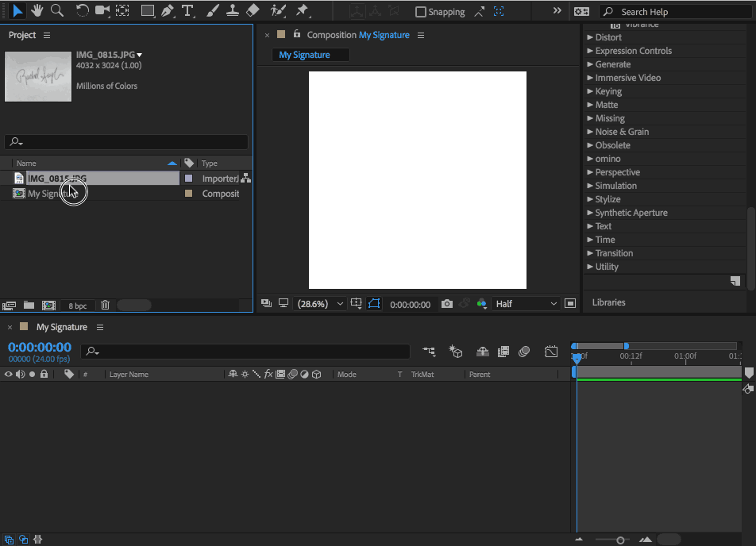Viewport: 756px width, 546px height.
Task: Select the Clone Stamp tool
Action: coord(233,10)
